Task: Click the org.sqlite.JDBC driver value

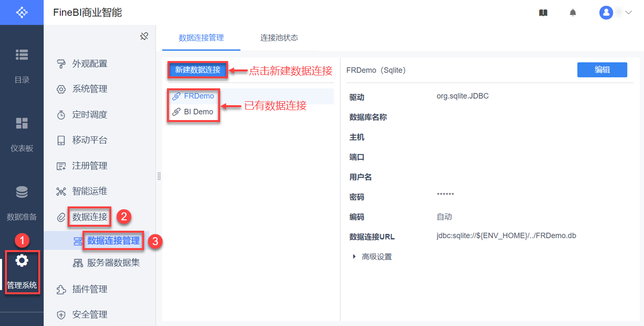Action: point(463,96)
